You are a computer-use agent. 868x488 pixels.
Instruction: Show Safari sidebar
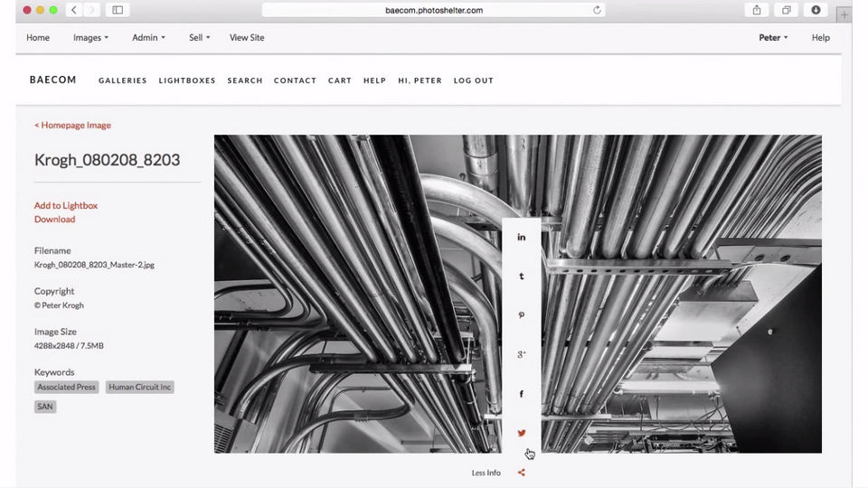click(x=118, y=10)
